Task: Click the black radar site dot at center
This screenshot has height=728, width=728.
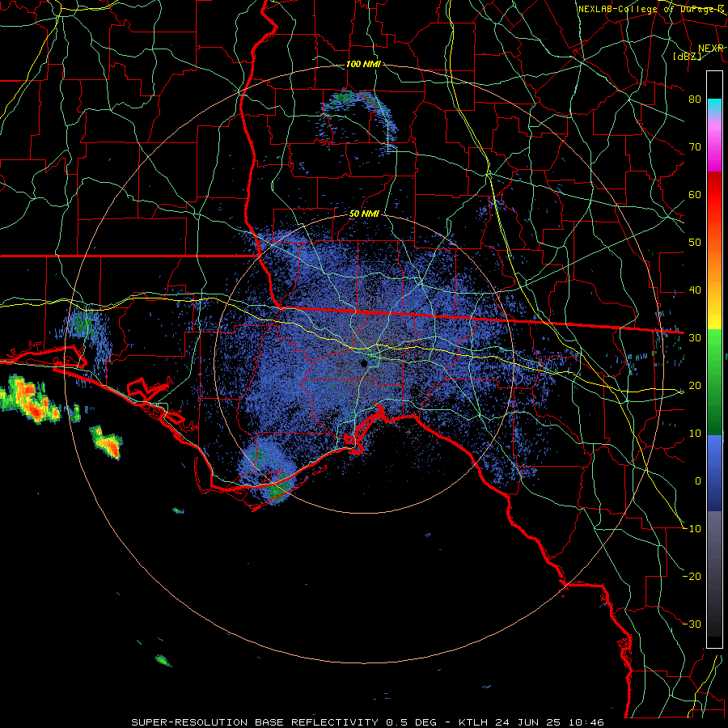Action: 364,363
